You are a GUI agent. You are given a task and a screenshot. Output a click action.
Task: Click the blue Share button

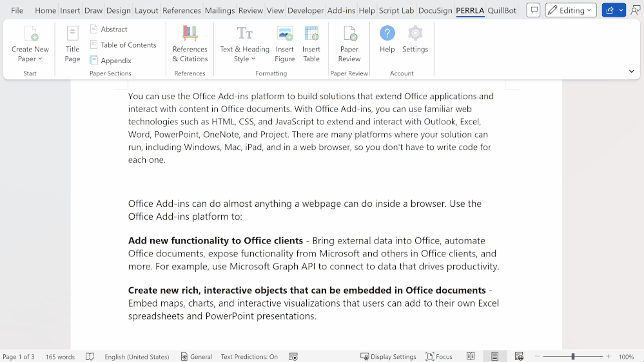tap(609, 10)
